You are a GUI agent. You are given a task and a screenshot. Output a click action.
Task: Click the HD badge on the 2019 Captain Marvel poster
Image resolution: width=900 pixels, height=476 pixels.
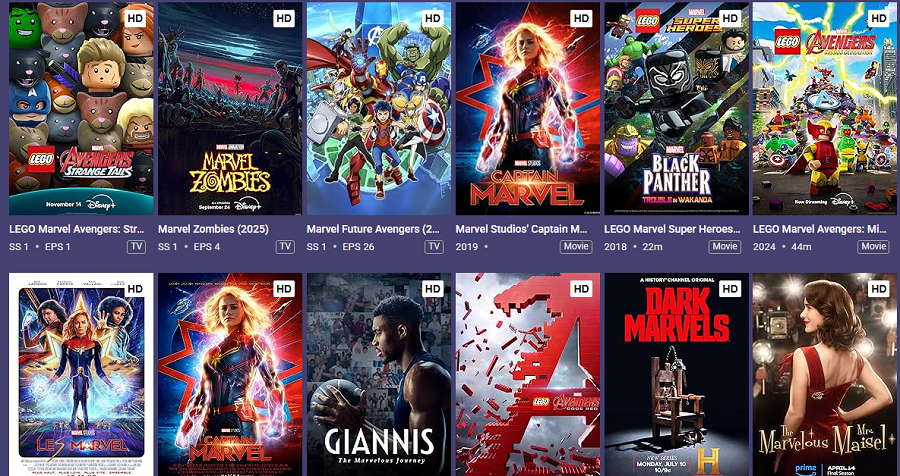click(581, 18)
